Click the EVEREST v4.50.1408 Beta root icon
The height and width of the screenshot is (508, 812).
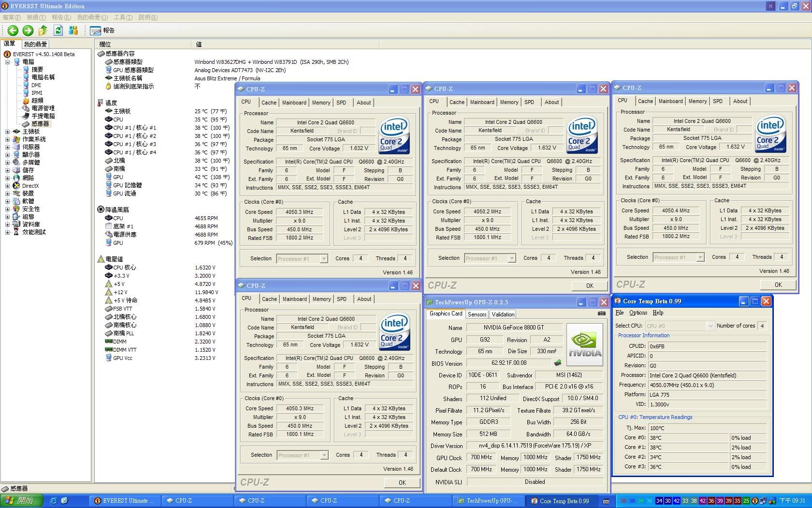point(7,54)
